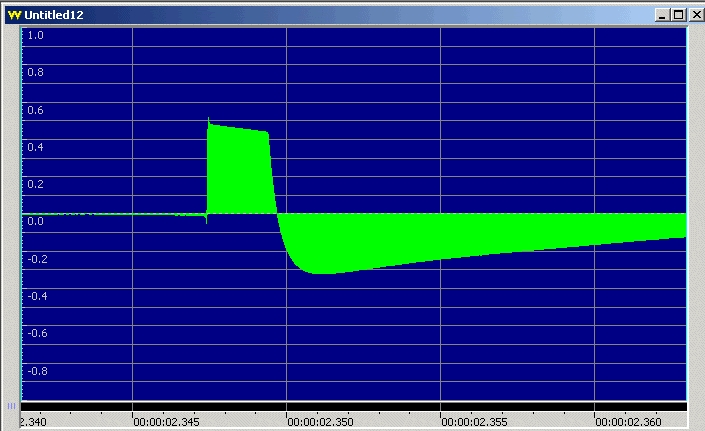The width and height of the screenshot is (705, 431).
Task: Click the 1.0 amplitude axis label
Action: (x=35, y=35)
